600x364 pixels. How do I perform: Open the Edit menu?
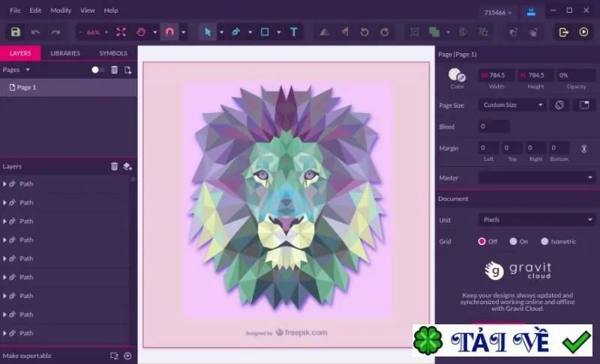pos(35,10)
